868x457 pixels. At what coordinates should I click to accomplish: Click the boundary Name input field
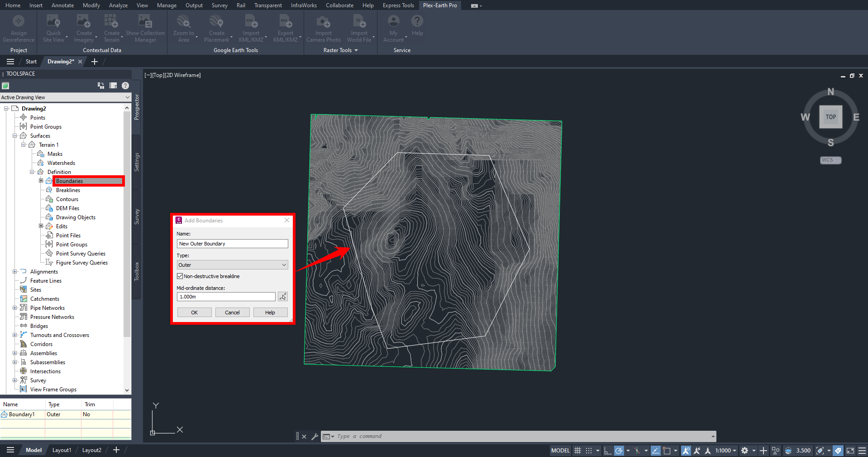point(232,244)
